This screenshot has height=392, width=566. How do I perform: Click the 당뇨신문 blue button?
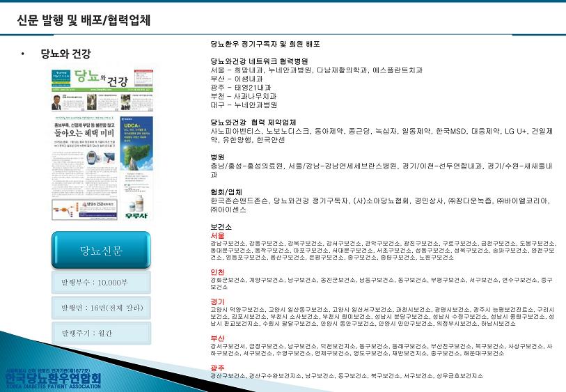click(x=101, y=250)
